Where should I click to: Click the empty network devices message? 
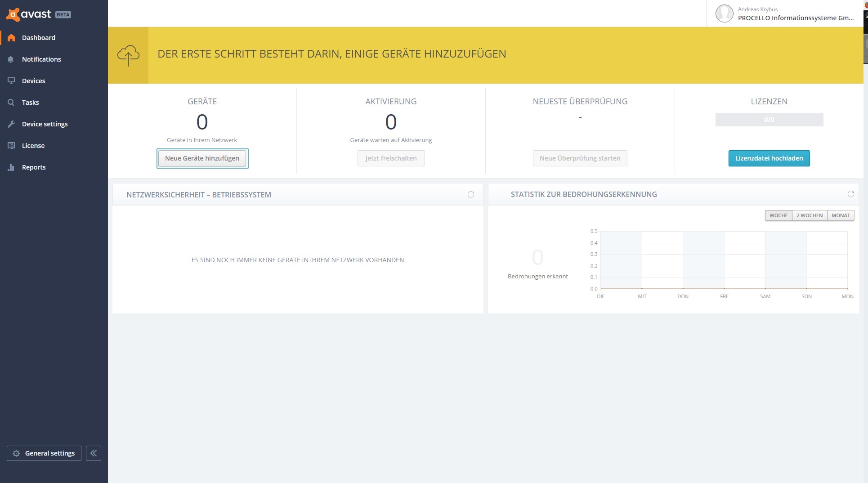298,260
